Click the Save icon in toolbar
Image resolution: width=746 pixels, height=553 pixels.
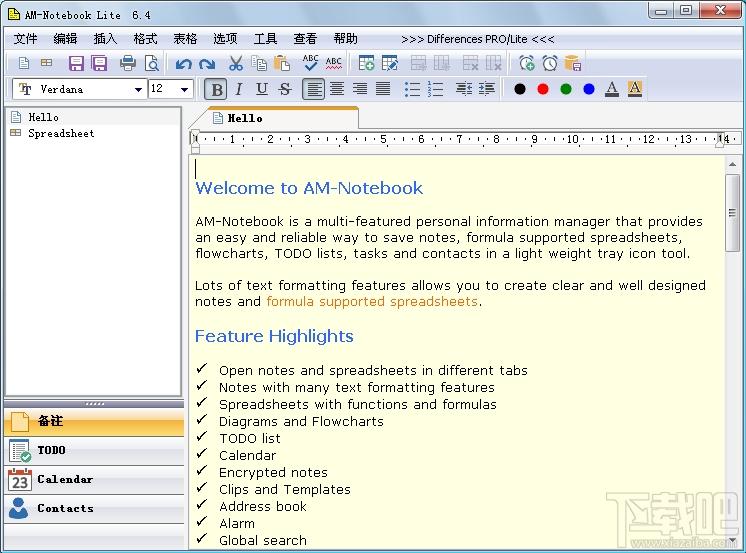pos(76,63)
